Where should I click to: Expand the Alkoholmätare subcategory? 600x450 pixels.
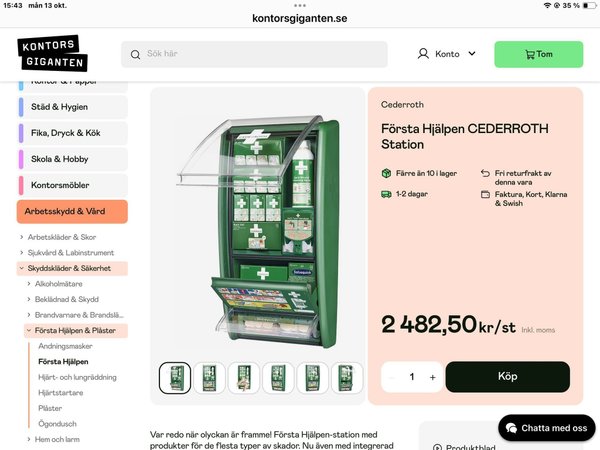(29, 284)
